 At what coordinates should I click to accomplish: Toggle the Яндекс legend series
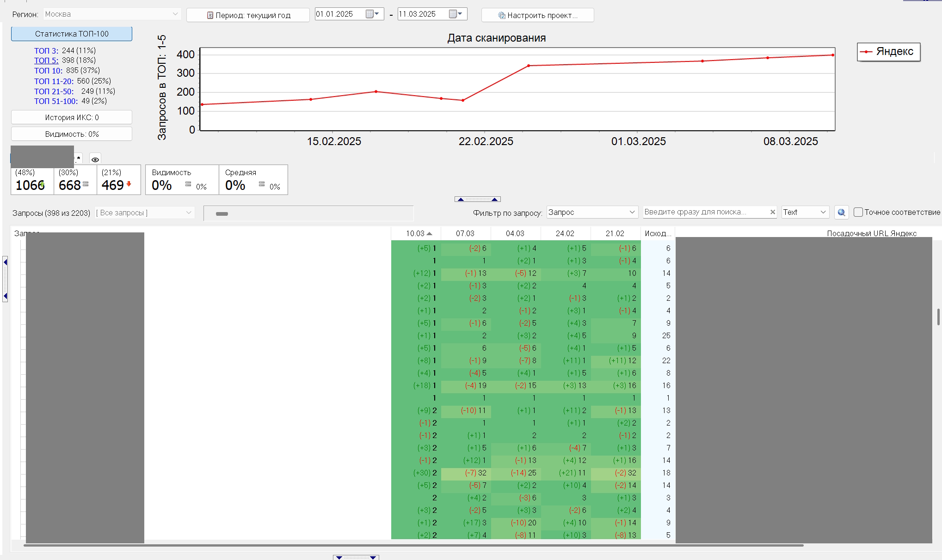point(888,51)
